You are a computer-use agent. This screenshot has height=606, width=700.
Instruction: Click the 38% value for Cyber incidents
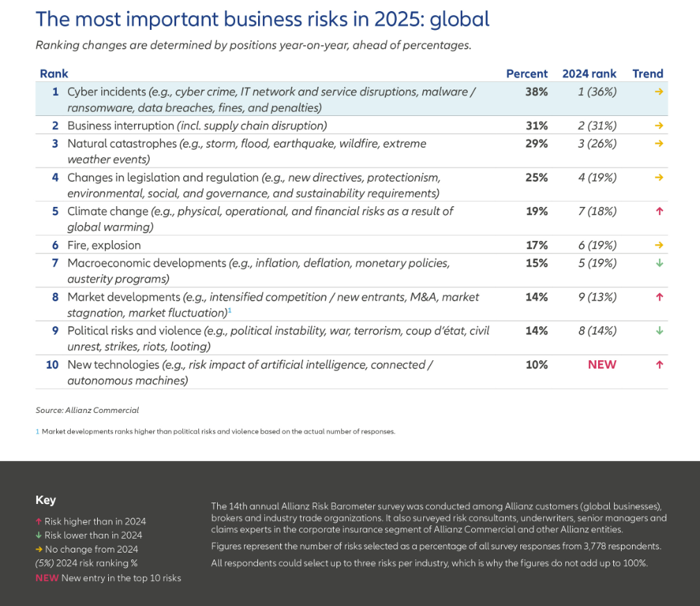tap(536, 92)
